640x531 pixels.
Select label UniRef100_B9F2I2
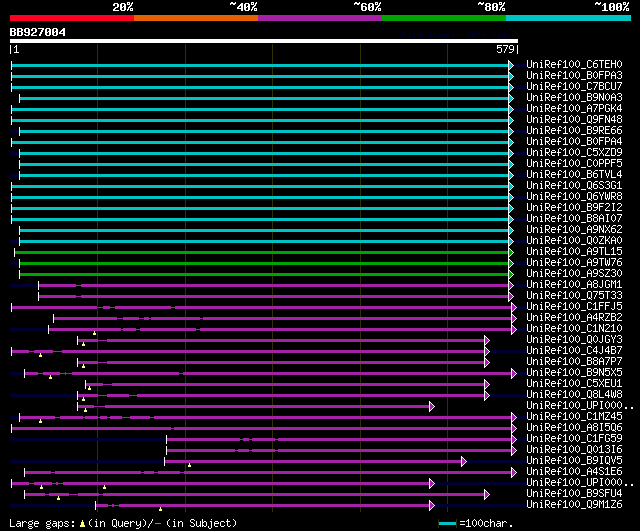pyautogui.click(x=574, y=208)
